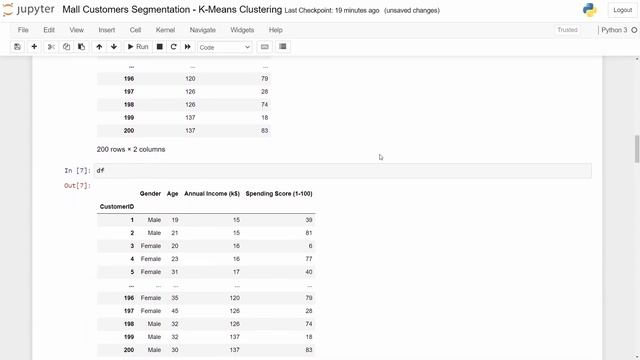Screen dimensions: 640x360
Task: Open the Kernel menu
Action: coord(165,30)
